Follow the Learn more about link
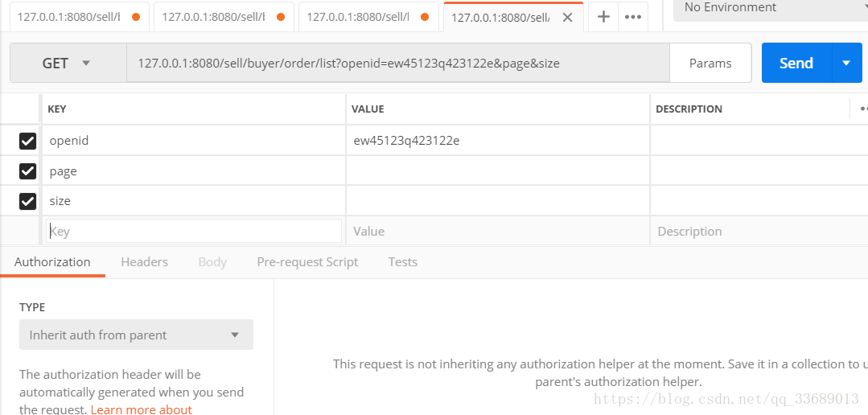The height and width of the screenshot is (415, 868). click(x=141, y=409)
